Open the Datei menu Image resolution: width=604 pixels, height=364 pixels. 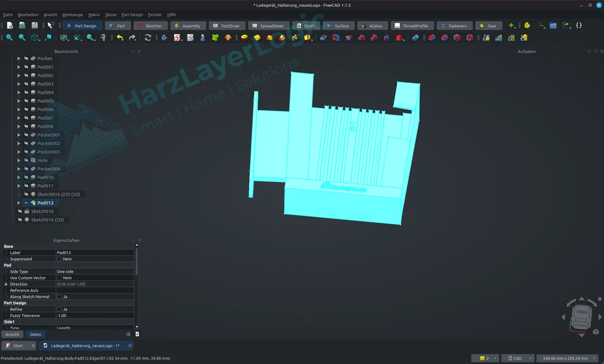pyautogui.click(x=8, y=15)
